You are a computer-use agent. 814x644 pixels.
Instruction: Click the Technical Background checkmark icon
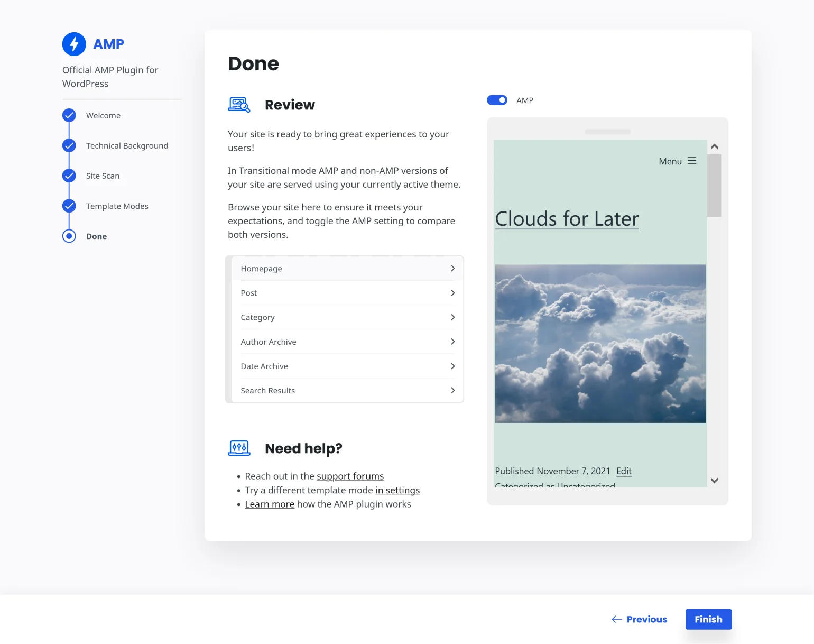(x=69, y=145)
